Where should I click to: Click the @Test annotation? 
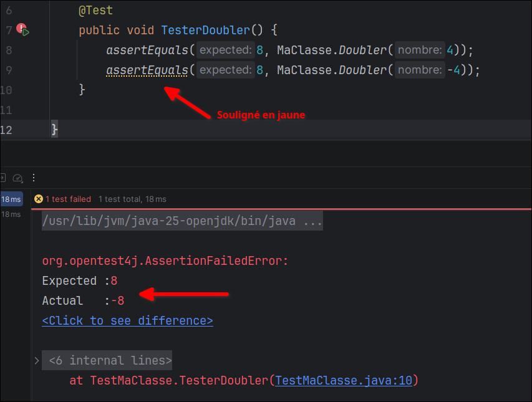point(95,11)
